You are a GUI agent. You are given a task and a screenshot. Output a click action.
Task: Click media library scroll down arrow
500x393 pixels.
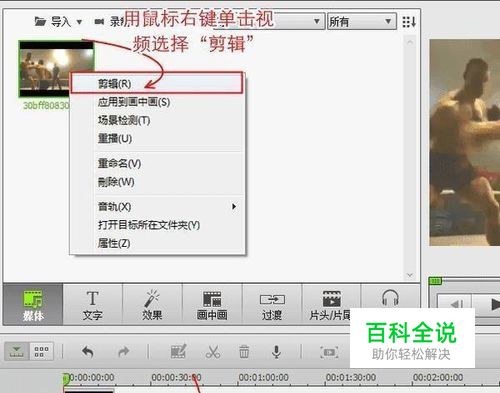pyautogui.click(x=410, y=275)
